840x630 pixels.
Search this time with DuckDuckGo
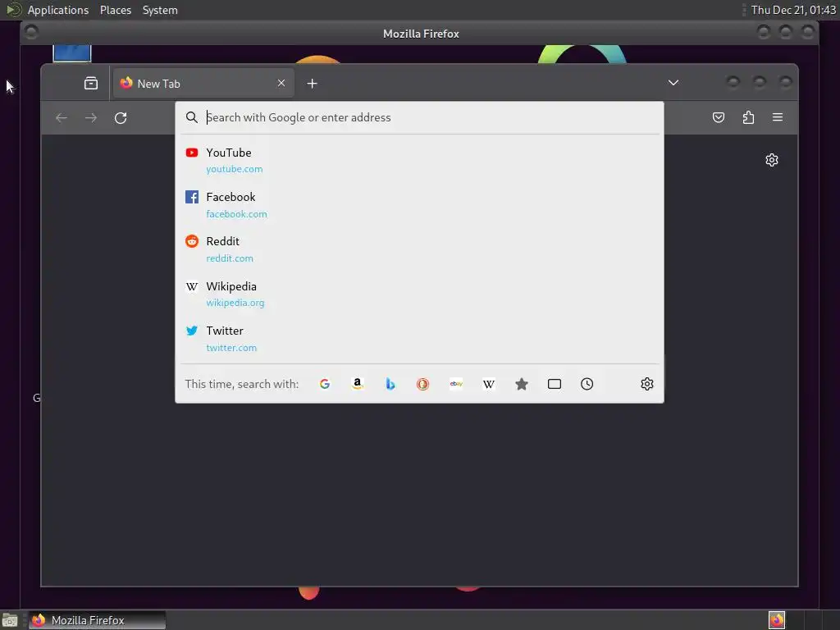422,384
